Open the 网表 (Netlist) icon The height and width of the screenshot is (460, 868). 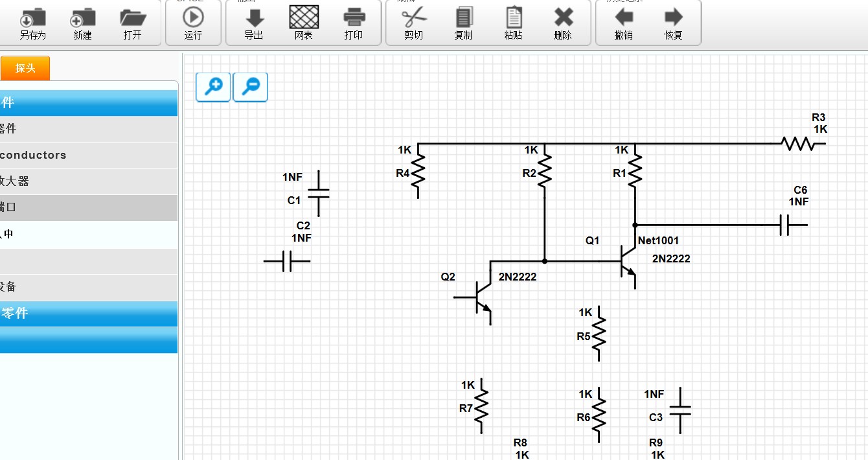tap(304, 16)
